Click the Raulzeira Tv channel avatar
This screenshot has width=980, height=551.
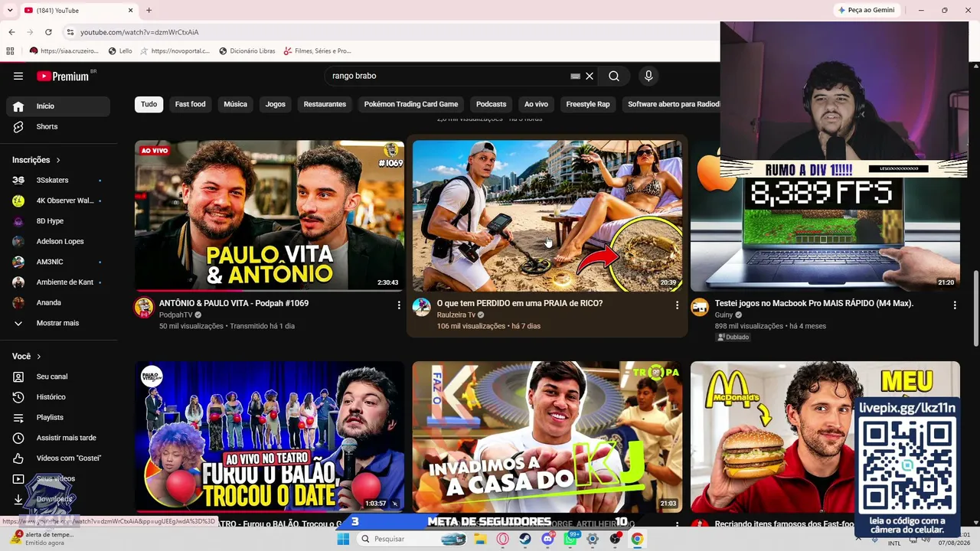pos(422,308)
